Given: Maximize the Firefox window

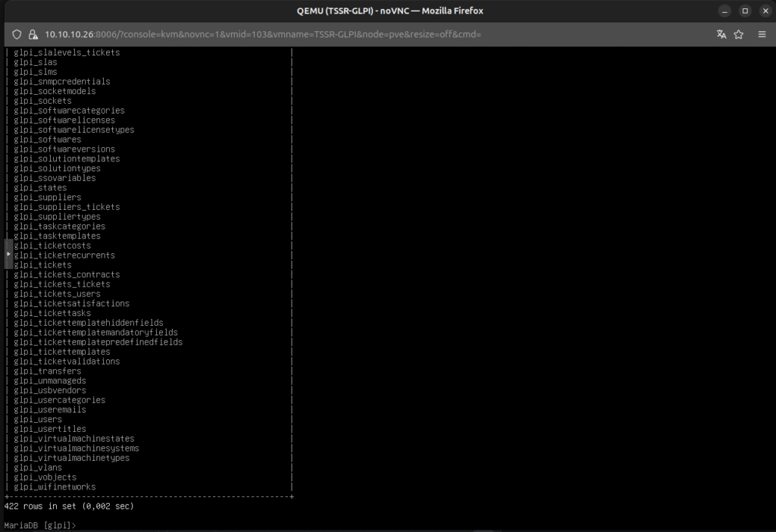Looking at the screenshot, I should [x=745, y=11].
